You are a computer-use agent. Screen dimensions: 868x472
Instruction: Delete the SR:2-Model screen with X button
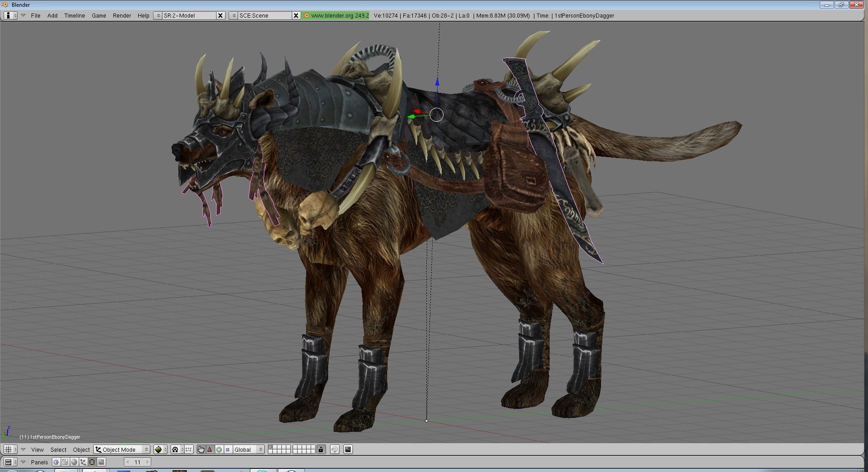(220, 15)
